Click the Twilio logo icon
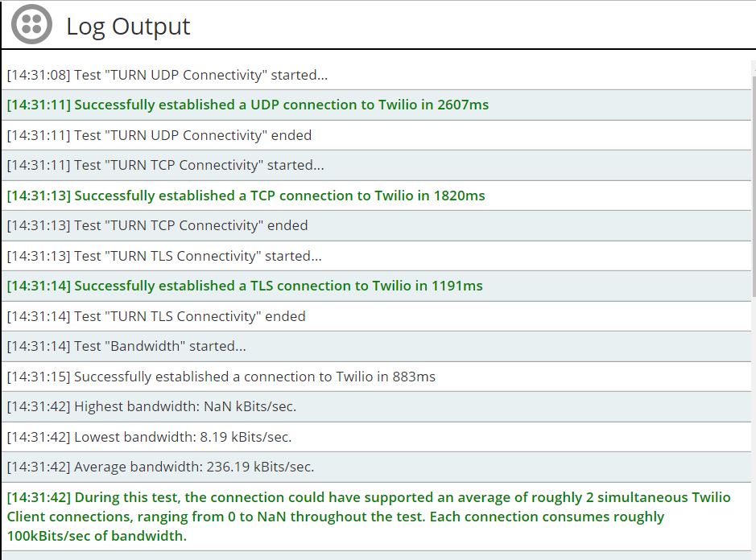756x560 pixels. pos(31,25)
